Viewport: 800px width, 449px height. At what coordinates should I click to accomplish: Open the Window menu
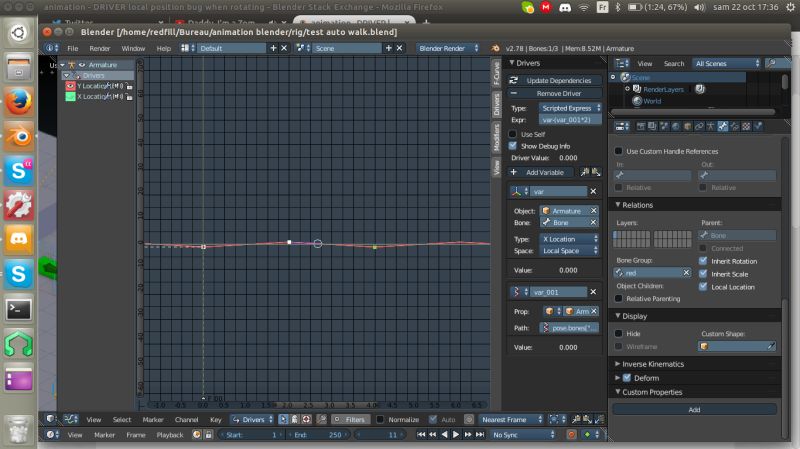coord(133,48)
